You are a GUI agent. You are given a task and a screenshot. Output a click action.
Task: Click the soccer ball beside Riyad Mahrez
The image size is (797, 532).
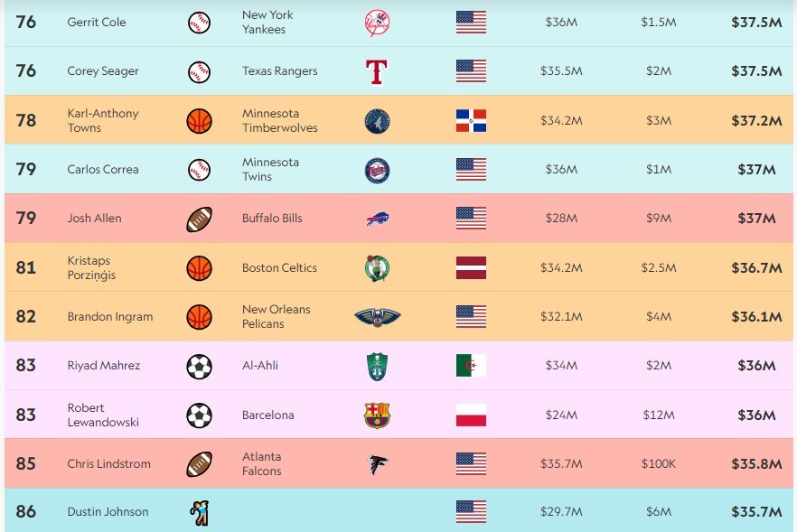coord(199,366)
